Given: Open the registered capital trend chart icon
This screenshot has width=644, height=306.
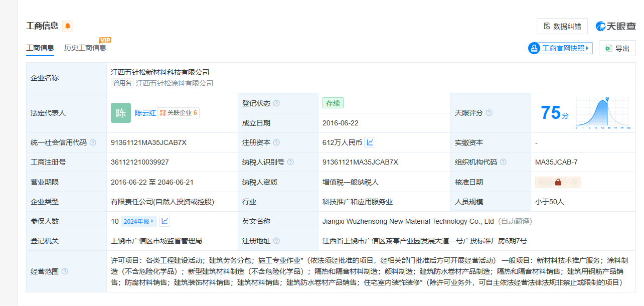Looking at the screenshot, I should pyautogui.click(x=370, y=142).
